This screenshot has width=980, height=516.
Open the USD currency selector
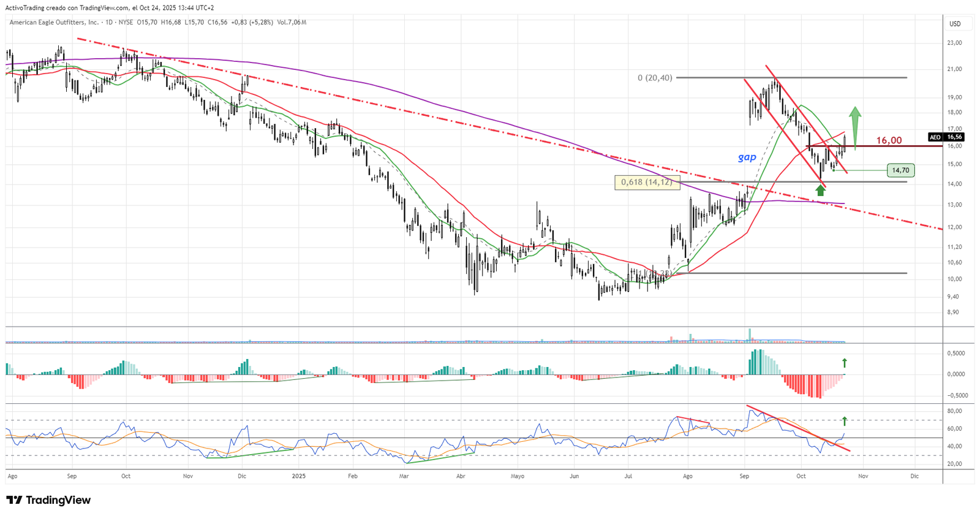955,24
